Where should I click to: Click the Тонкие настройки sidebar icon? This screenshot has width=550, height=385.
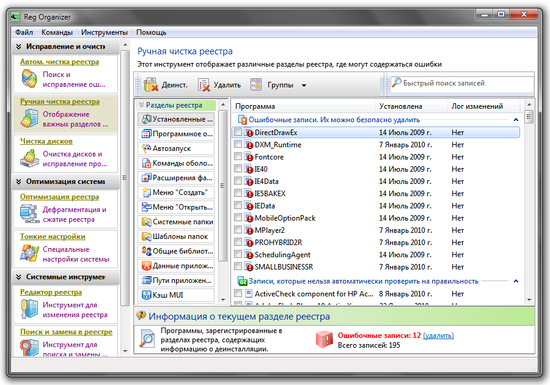[x=29, y=254]
